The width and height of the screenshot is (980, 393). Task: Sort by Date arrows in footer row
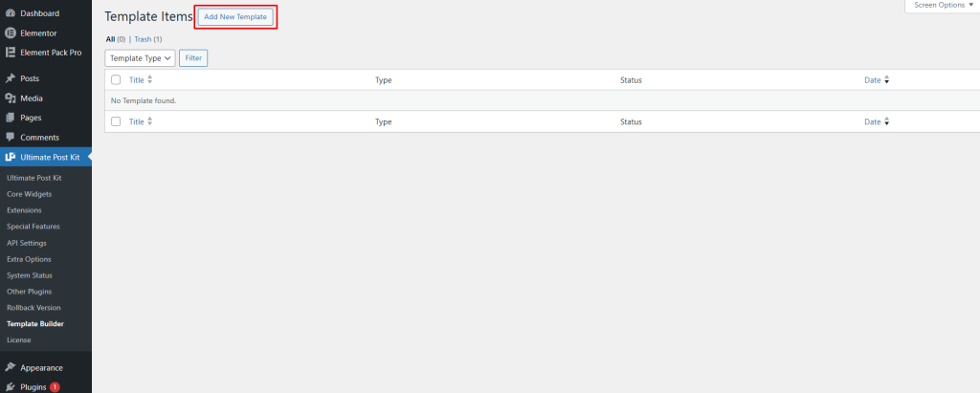(886, 121)
